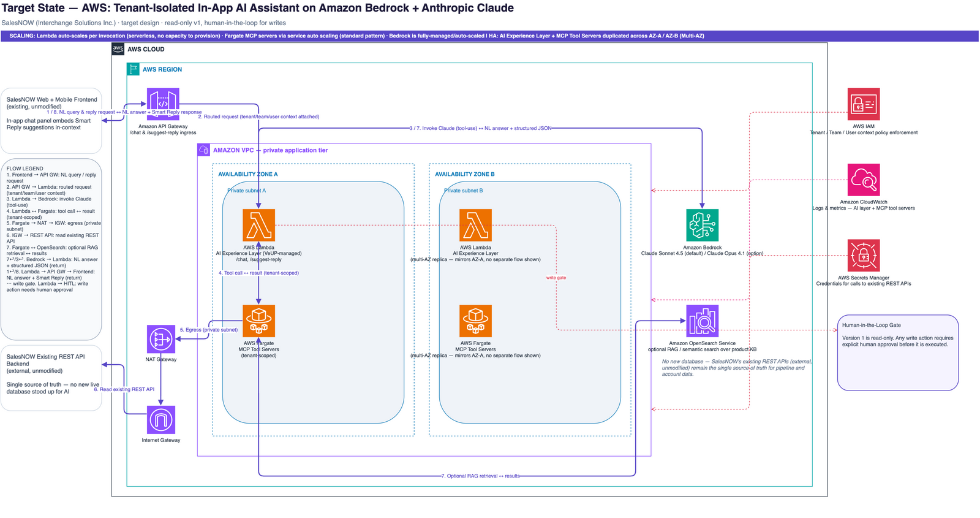Click the Amazon OpenSearch Service icon
Screen dimensions: 980x518
point(703,321)
